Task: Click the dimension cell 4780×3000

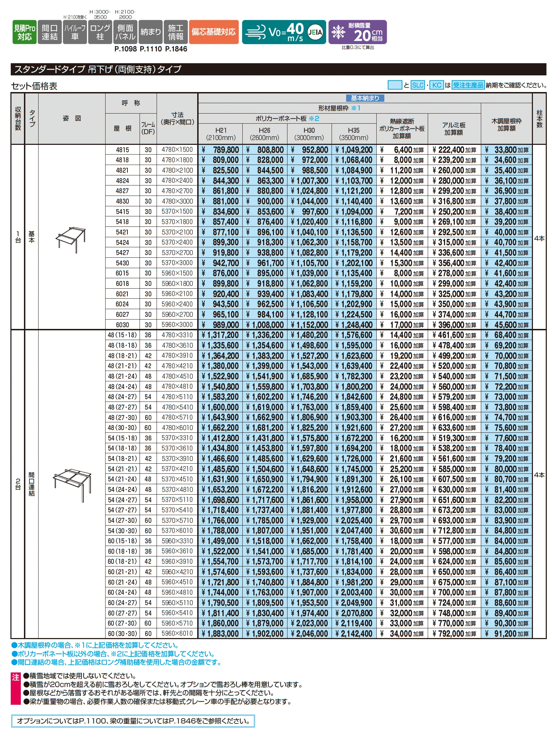Action: (177, 201)
